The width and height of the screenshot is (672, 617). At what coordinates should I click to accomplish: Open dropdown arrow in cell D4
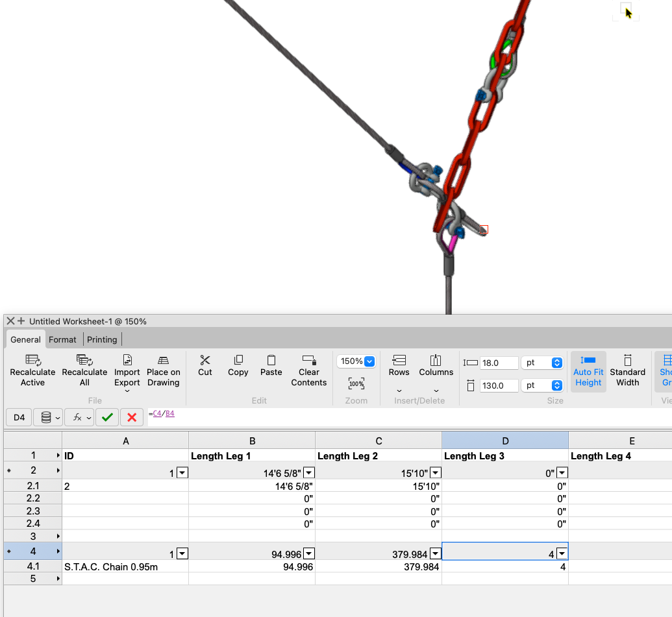(562, 553)
